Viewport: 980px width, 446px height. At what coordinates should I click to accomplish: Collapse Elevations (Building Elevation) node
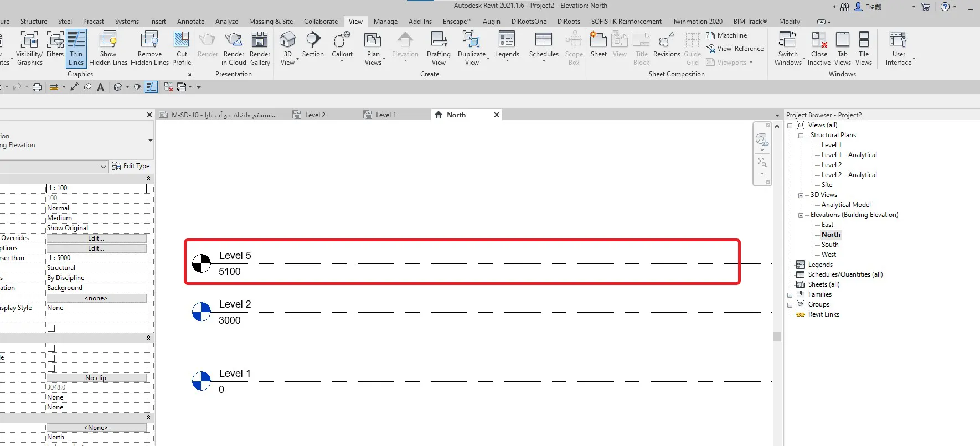click(801, 215)
